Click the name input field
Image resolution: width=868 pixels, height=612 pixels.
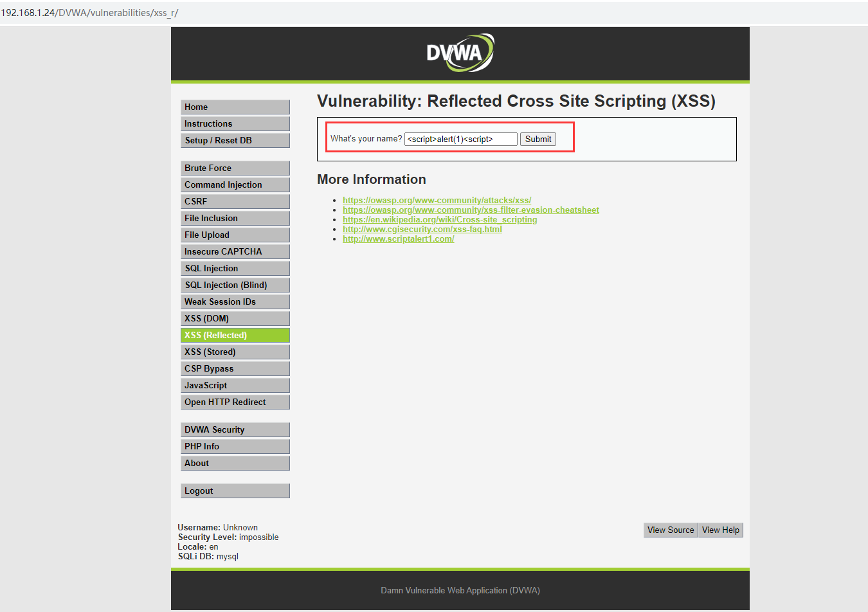click(x=460, y=139)
